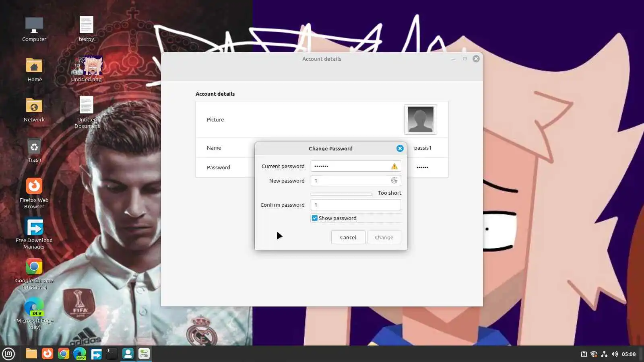Uncheck the Show password checkbox
This screenshot has height=362, width=644.
(x=315, y=218)
